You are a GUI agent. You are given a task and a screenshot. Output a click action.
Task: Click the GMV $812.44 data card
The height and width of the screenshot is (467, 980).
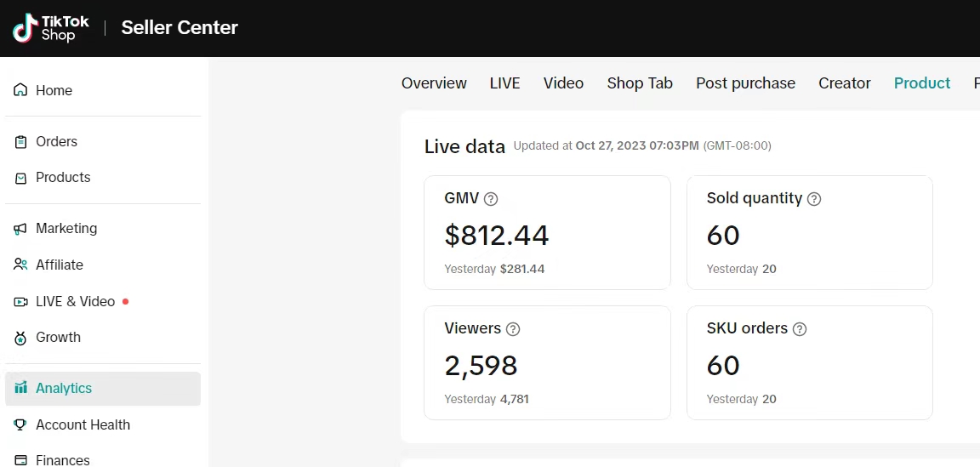(x=547, y=233)
